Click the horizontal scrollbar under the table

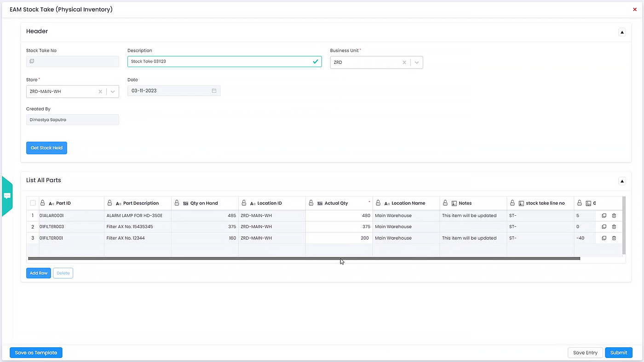[x=304, y=259]
